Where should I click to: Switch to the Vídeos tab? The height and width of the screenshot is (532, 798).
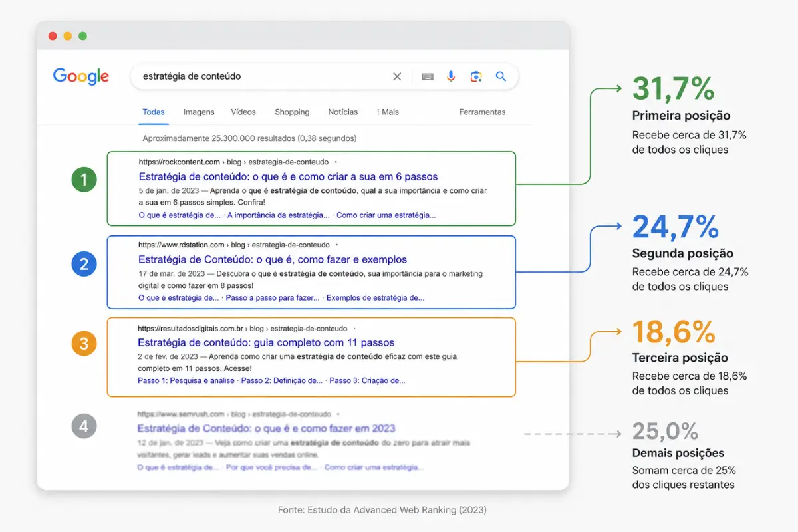pos(243,112)
